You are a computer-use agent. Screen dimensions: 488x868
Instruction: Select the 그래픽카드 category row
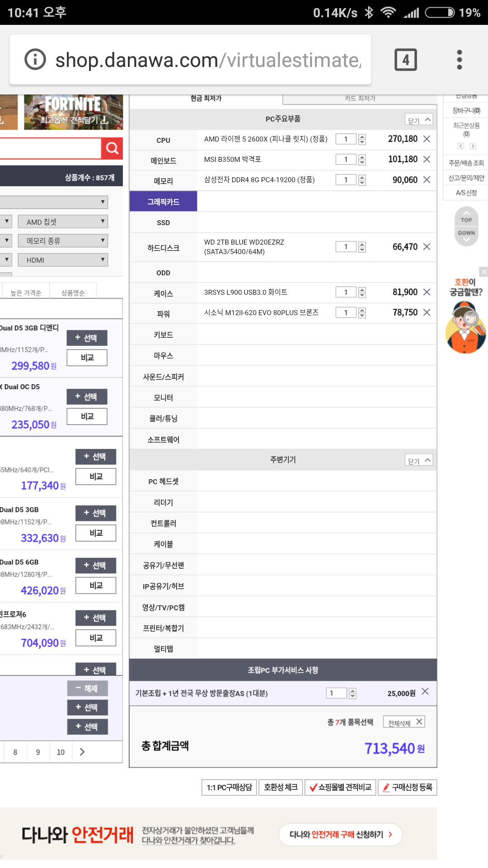(x=163, y=202)
